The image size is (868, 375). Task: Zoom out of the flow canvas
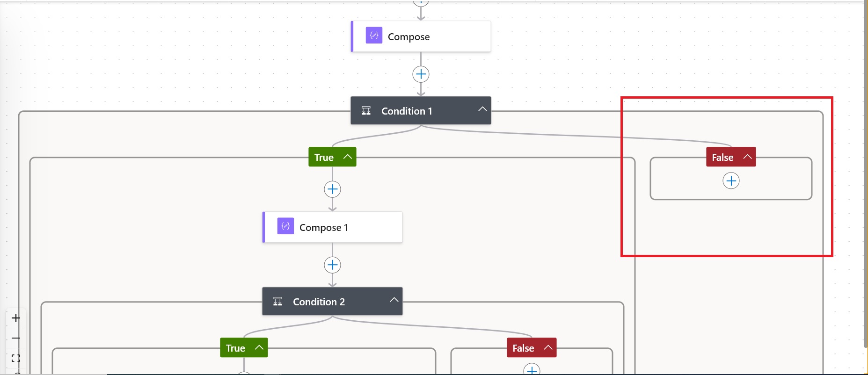pos(16,338)
